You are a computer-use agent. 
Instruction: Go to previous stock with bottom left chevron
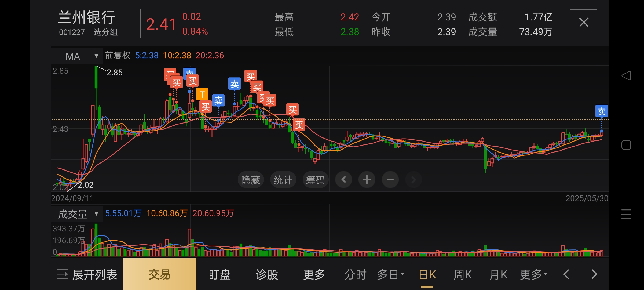pos(566,274)
